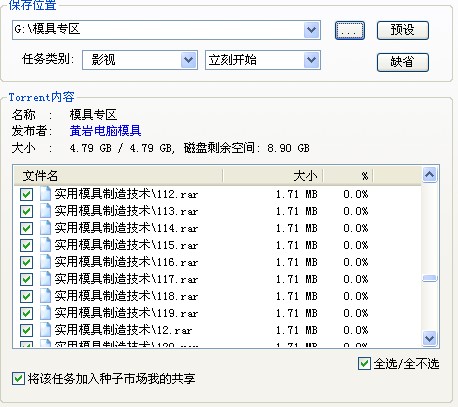Open the 立刻开始 start mode dropdown
Viewport: 458px width, 407px height.
[312, 60]
